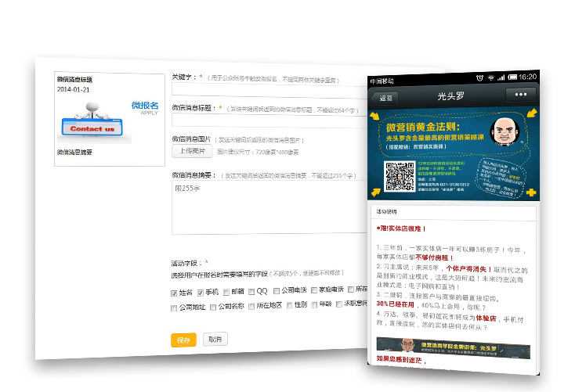Click the Wi-Fi status icon
This screenshot has width=586, height=392.
[x=491, y=77]
